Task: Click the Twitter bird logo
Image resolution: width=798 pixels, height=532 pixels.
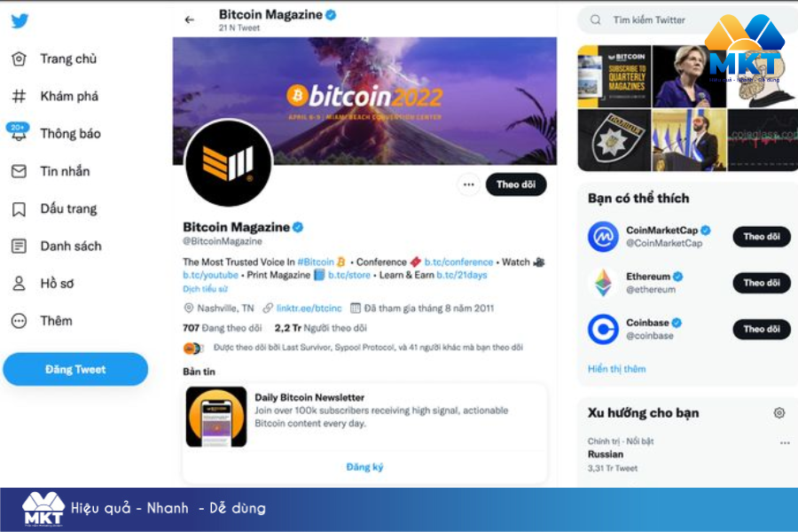Action: [x=20, y=21]
